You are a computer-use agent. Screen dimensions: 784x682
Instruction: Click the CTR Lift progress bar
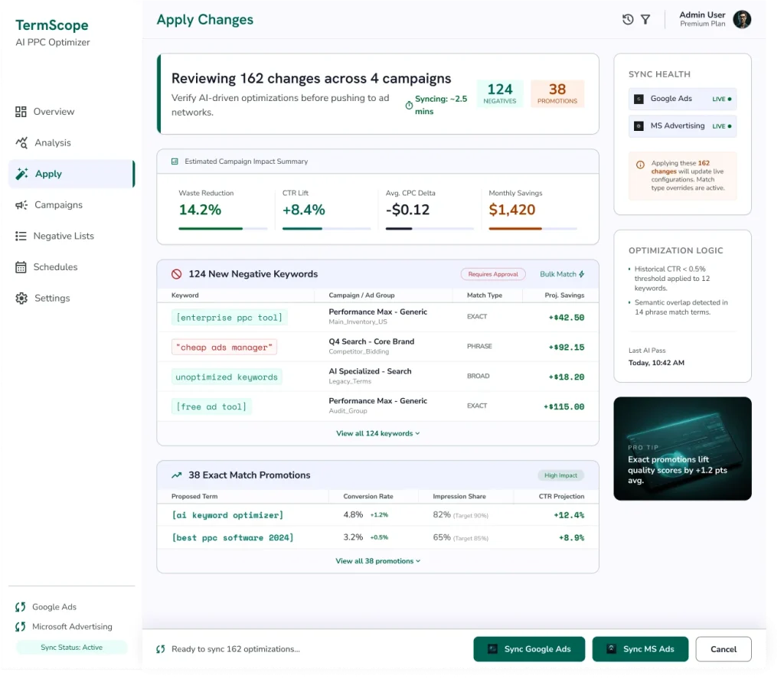point(326,229)
